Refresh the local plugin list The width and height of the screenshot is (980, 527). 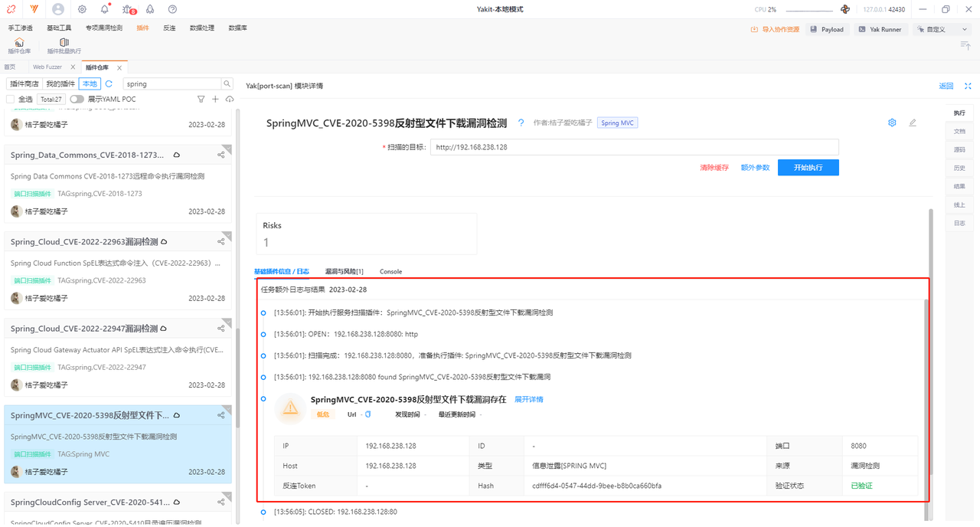click(x=109, y=83)
